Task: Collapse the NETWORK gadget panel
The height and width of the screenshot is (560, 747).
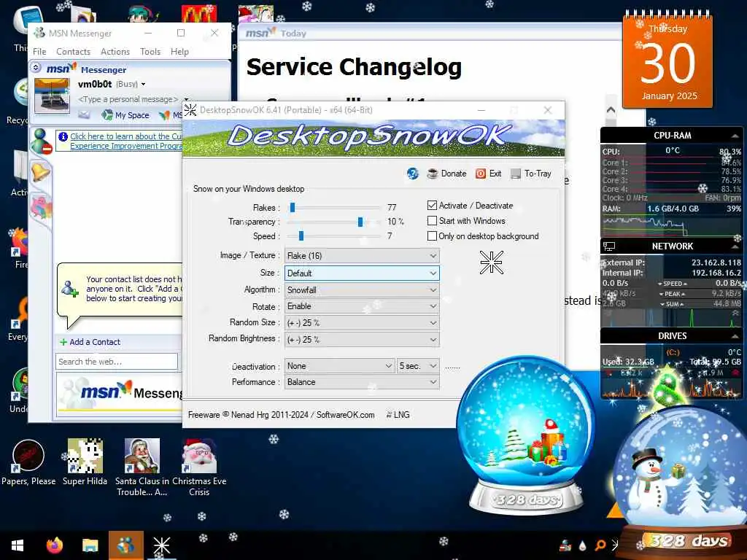Action: coord(735,246)
